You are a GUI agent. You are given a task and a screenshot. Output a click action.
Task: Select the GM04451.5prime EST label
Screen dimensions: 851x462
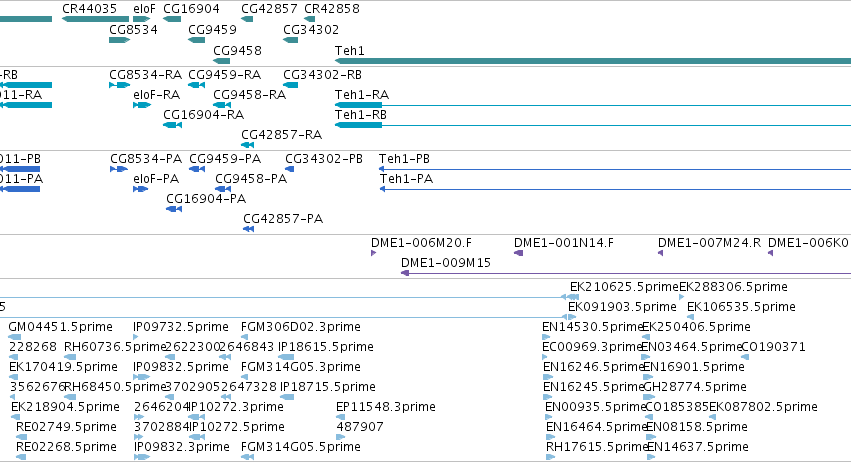click(60, 327)
